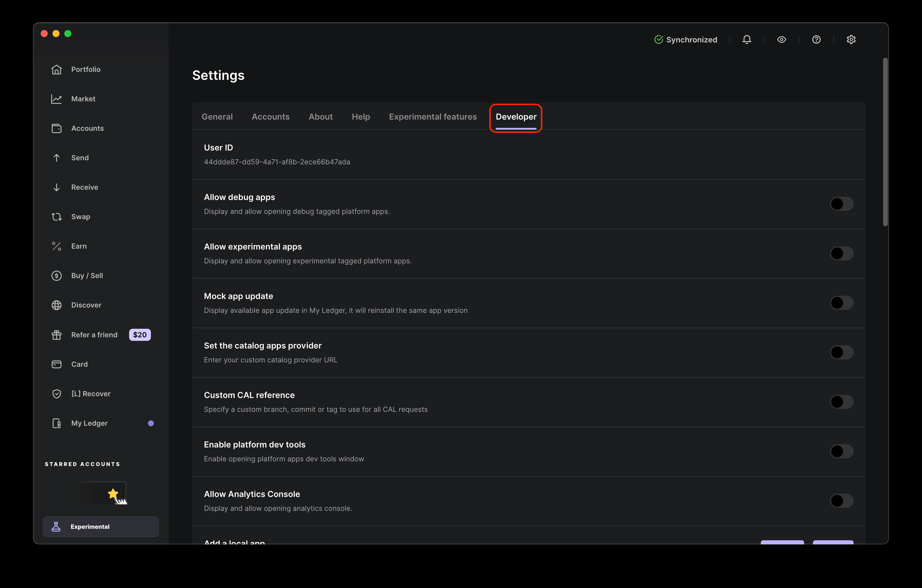This screenshot has height=588, width=922.
Task: Click the Refer a friend gift icon
Action: [57, 335]
